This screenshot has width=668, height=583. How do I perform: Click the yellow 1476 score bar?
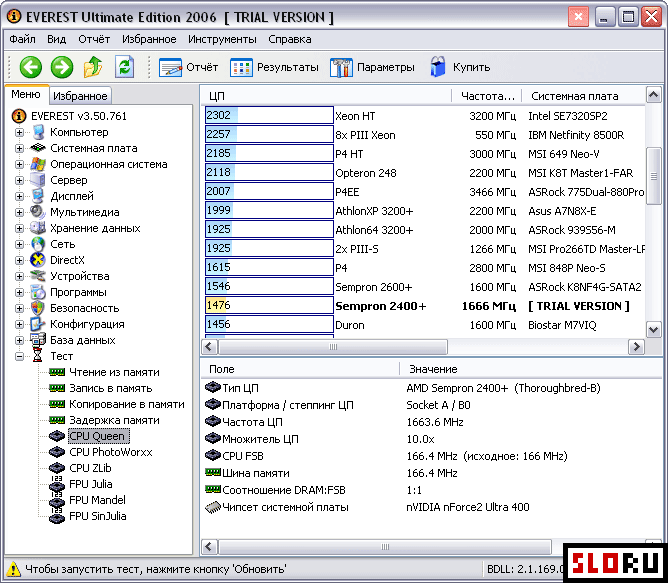pos(269,306)
